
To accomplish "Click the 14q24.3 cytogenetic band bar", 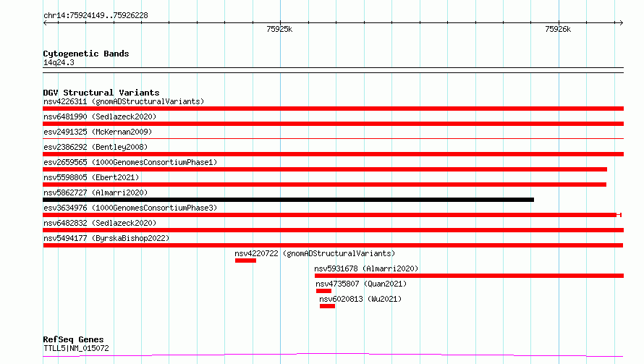I will [x=333, y=70].
